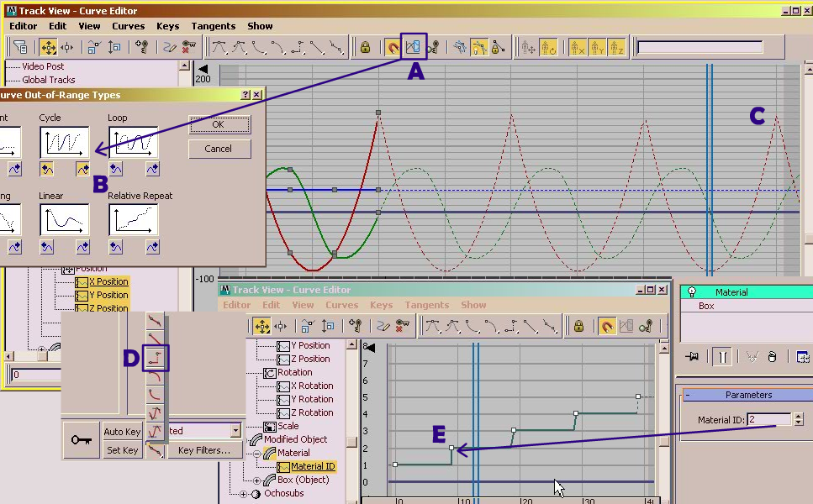Open Parameter Curve Out-of-Range Types button

(414, 47)
